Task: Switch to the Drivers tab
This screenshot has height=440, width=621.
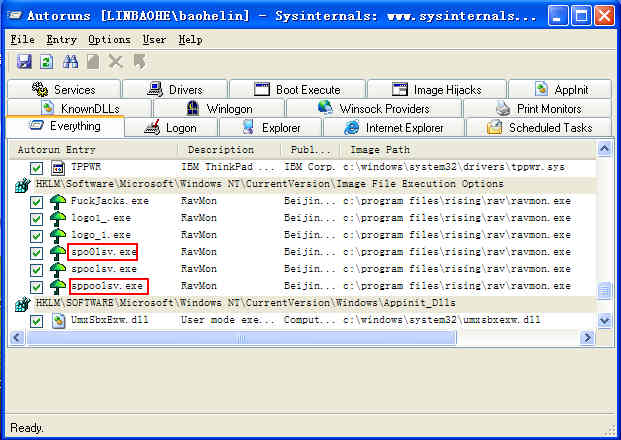Action: click(x=175, y=90)
